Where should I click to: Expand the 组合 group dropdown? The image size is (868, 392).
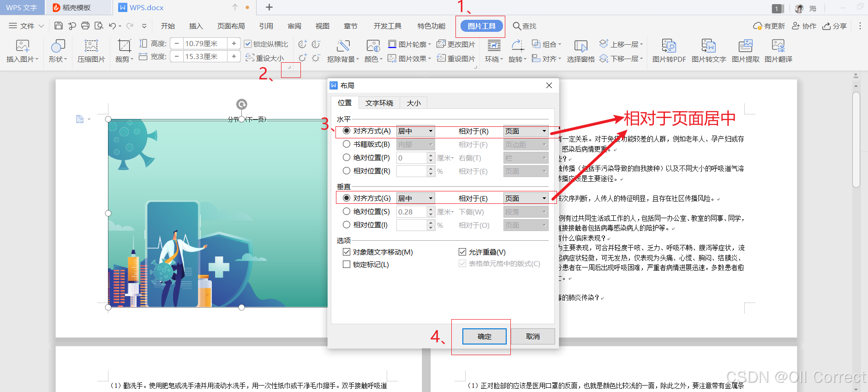pos(560,44)
